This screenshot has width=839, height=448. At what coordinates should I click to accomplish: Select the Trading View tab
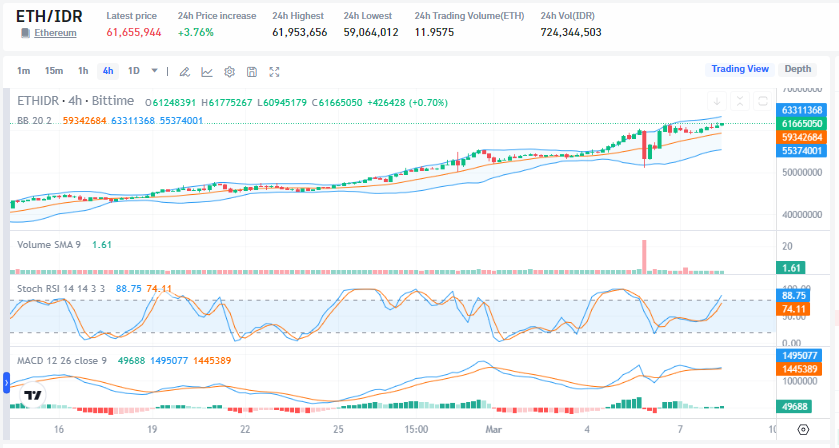tap(739, 69)
